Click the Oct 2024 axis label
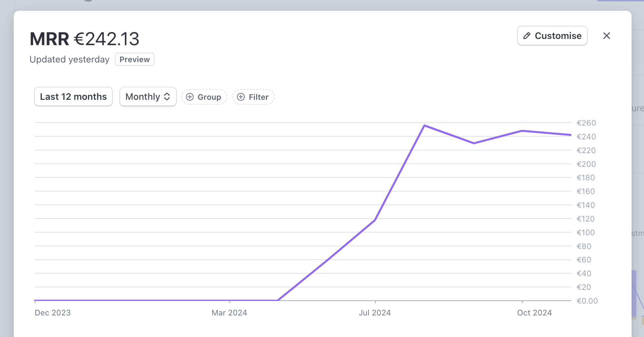This screenshot has width=644, height=337. [x=535, y=313]
